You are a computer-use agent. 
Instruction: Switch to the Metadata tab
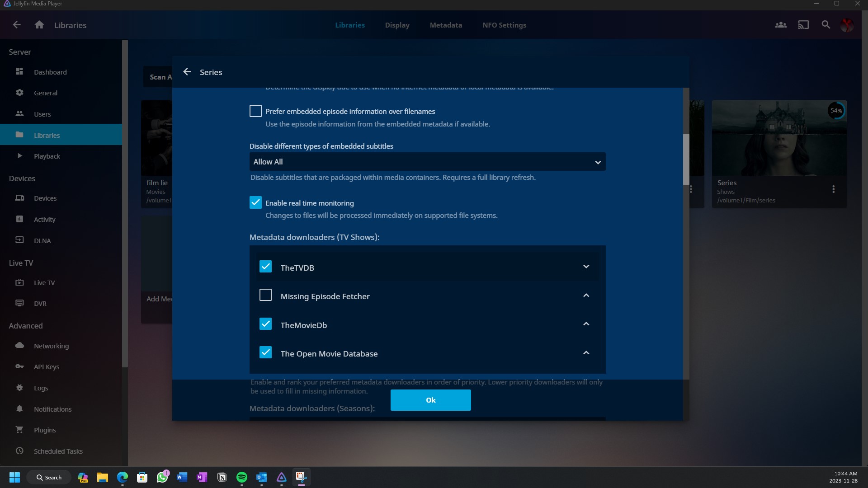point(446,25)
